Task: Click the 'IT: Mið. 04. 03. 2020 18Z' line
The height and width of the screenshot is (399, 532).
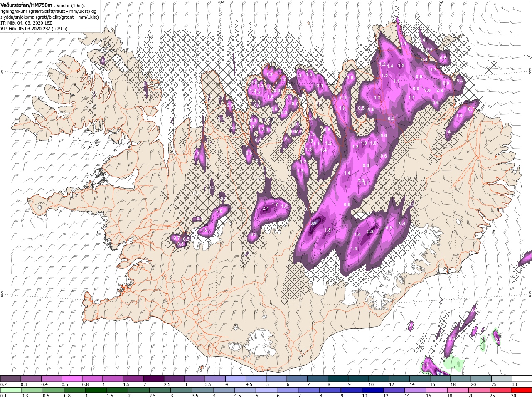Action: 27,23
